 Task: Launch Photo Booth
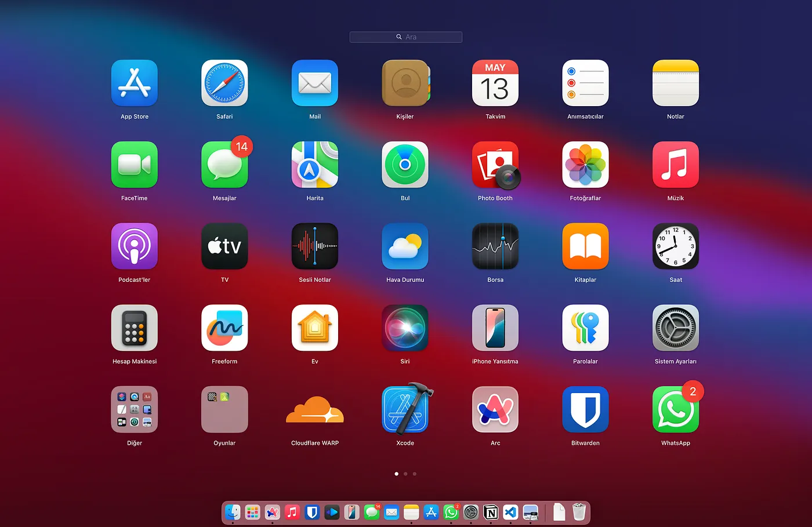click(495, 165)
